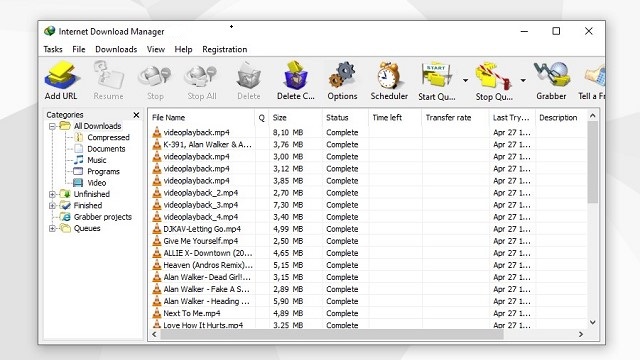Click the Stop All toolbar icon
The width and height of the screenshot is (640, 360).
(201, 76)
